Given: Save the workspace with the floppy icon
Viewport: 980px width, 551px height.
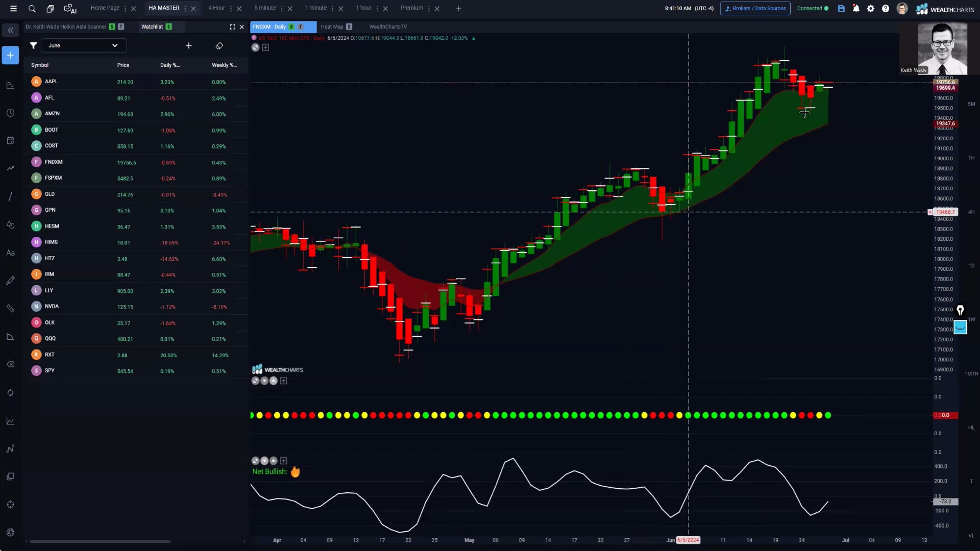Looking at the screenshot, I should point(841,9).
